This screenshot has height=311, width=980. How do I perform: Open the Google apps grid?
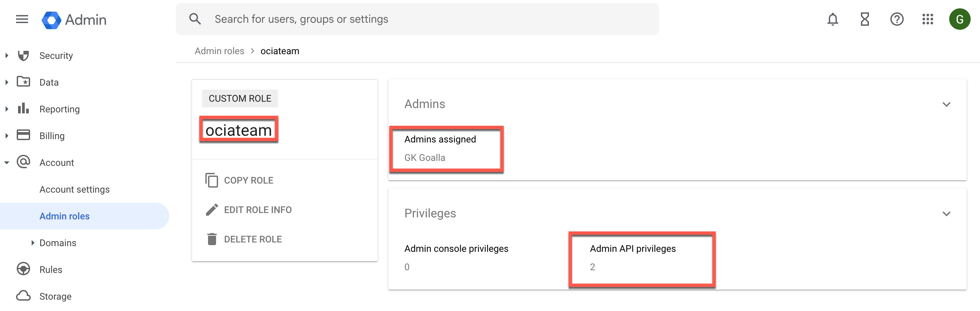pos(928,19)
